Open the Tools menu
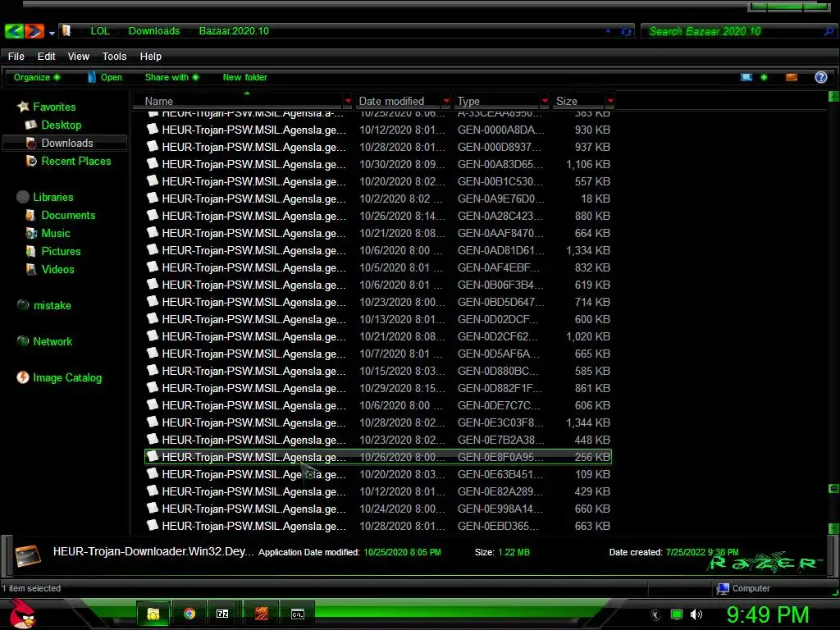 coord(114,57)
